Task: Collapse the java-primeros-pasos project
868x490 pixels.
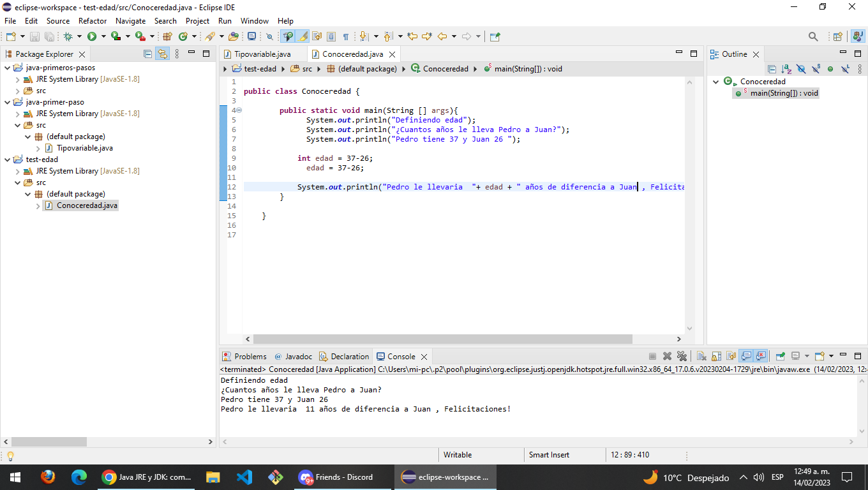Action: [8, 68]
